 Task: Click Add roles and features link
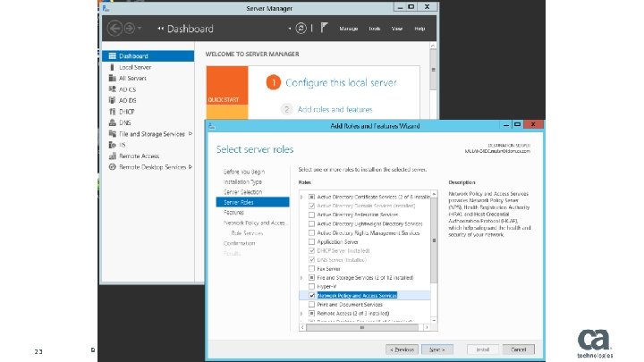pyautogui.click(x=335, y=110)
